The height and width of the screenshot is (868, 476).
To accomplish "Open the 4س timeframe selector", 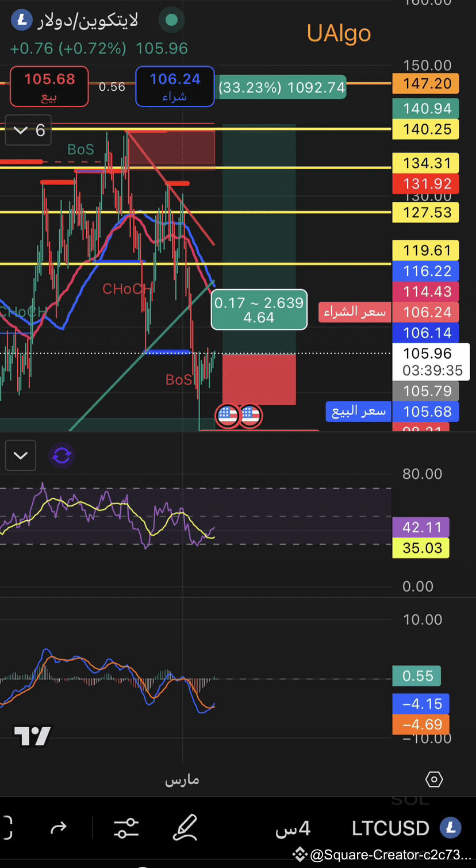I will (x=293, y=828).
